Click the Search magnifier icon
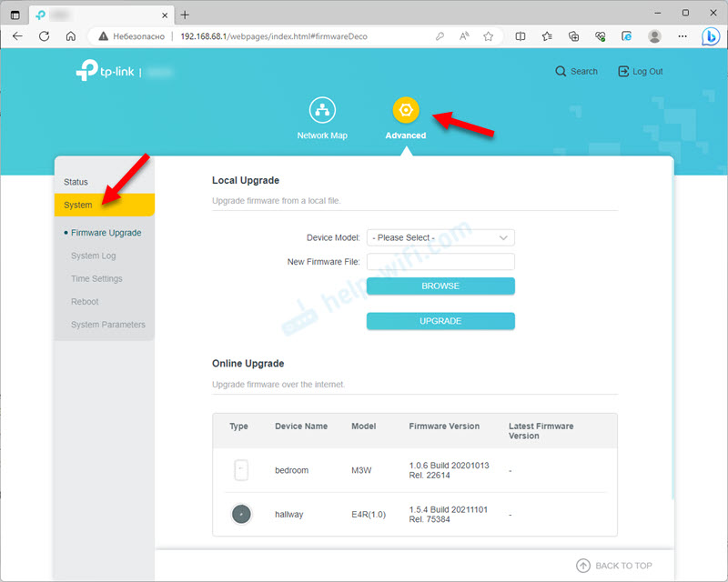728x582 pixels. [x=561, y=72]
